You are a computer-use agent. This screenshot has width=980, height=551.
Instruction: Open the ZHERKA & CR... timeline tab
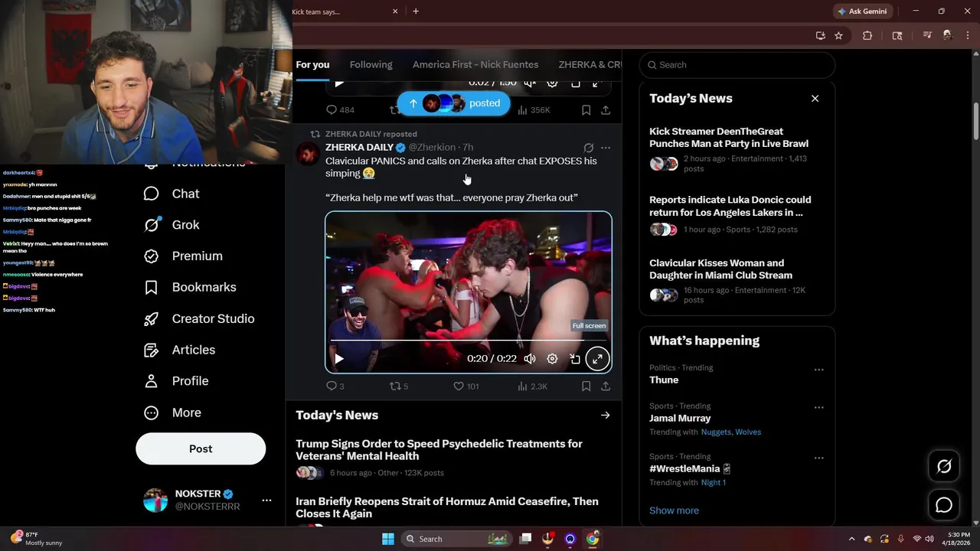(x=590, y=65)
